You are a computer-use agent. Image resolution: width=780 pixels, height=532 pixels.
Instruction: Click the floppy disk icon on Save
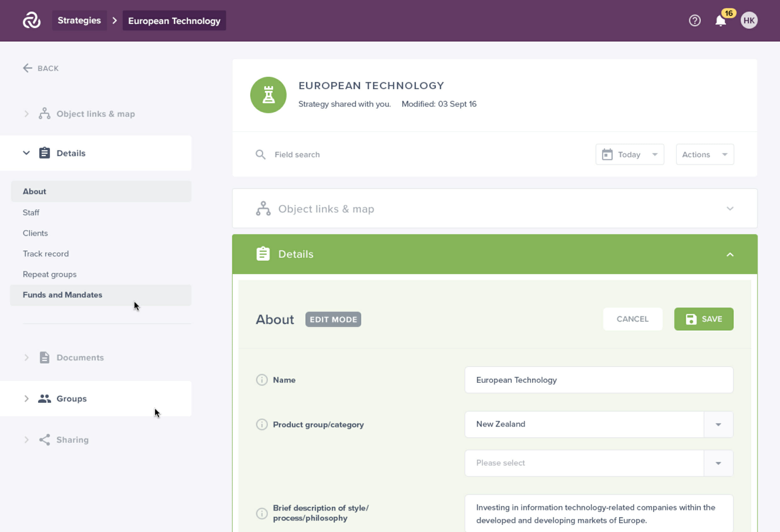click(691, 319)
